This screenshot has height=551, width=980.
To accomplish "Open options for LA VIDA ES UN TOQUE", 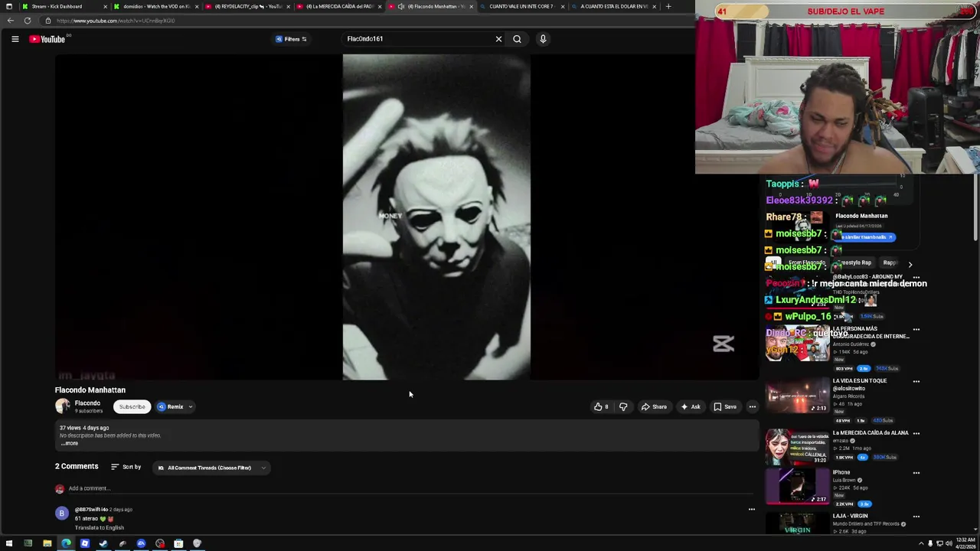I will [916, 381].
